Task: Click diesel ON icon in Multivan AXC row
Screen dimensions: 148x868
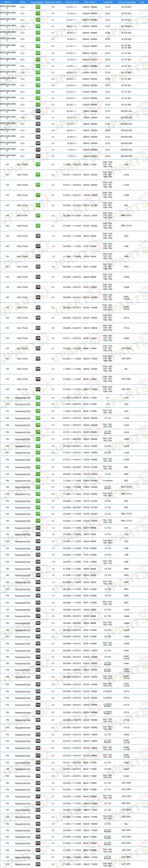Action: pos(38,236)
